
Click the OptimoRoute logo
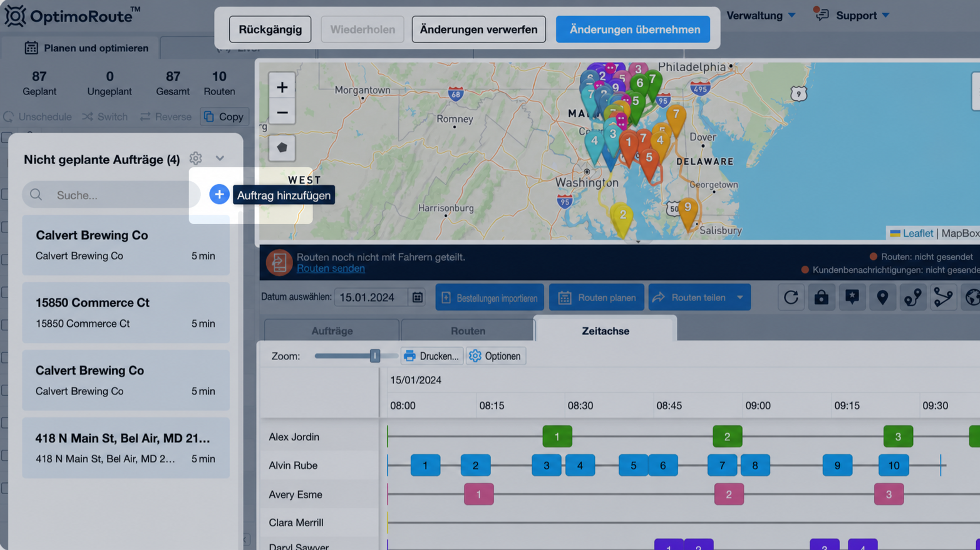pos(72,16)
